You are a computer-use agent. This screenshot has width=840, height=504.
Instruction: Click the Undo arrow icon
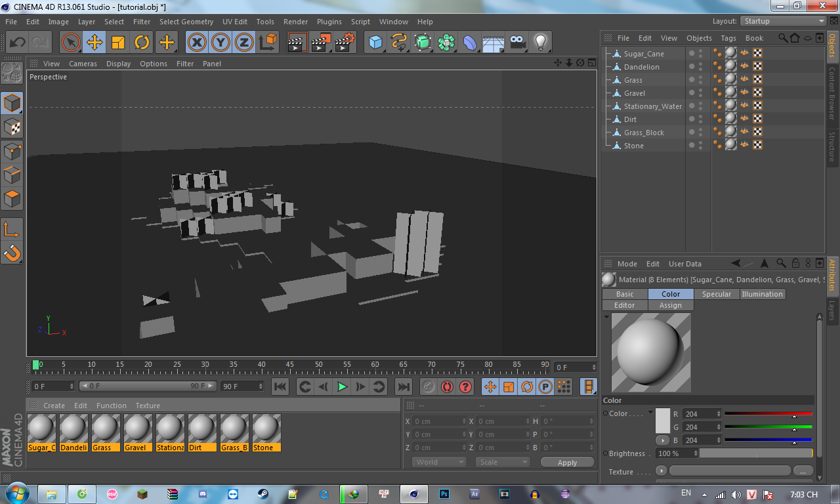pos(17,43)
